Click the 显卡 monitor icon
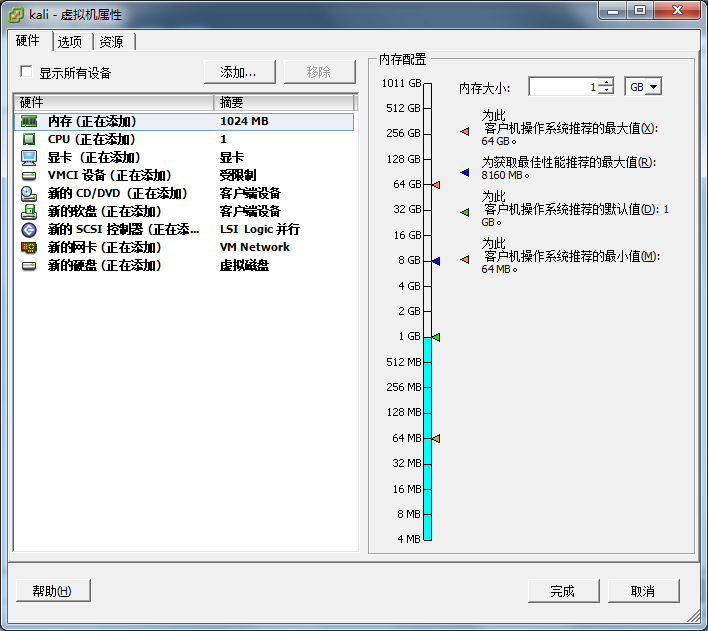Image resolution: width=708 pixels, height=631 pixels. tap(29, 158)
